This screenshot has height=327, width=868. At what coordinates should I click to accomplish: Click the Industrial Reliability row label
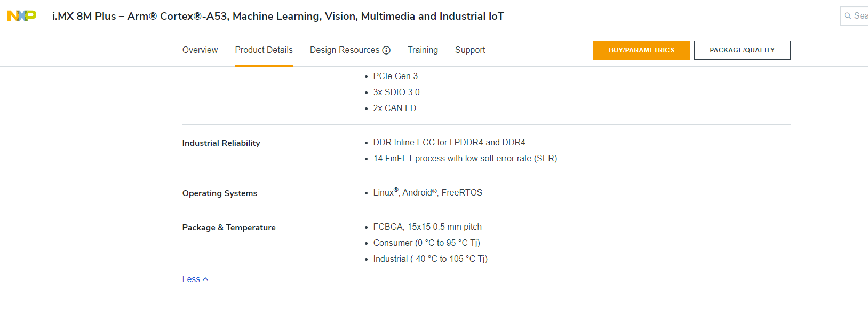coord(221,143)
